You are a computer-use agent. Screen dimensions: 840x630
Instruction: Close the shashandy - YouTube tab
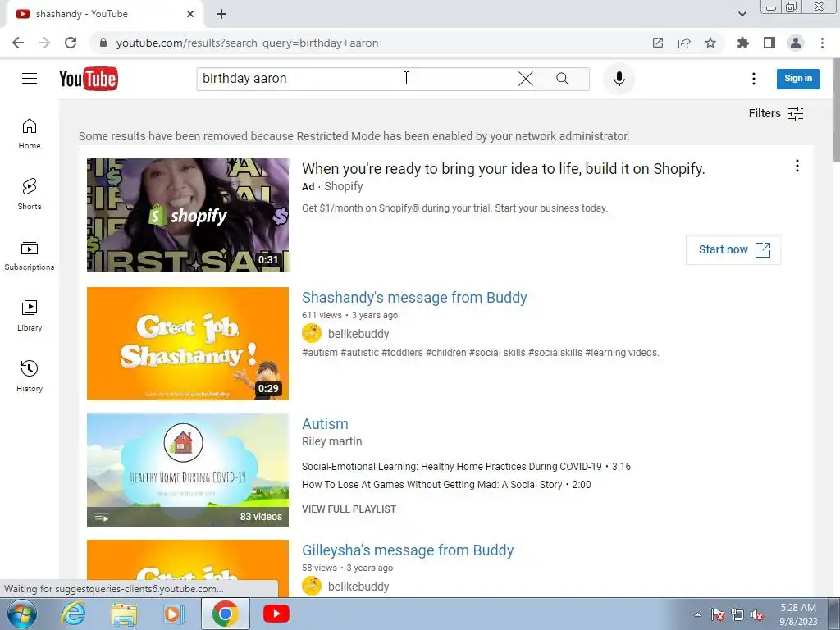(x=190, y=15)
